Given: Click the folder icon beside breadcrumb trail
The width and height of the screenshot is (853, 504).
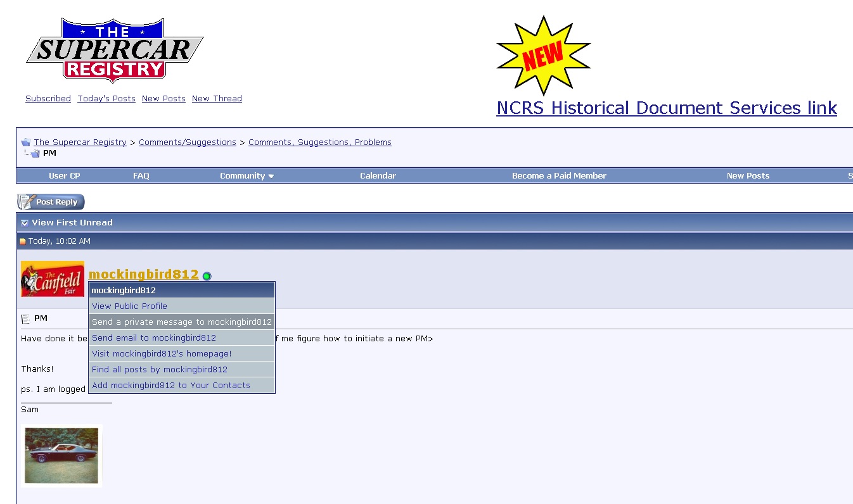Looking at the screenshot, I should click(x=25, y=142).
